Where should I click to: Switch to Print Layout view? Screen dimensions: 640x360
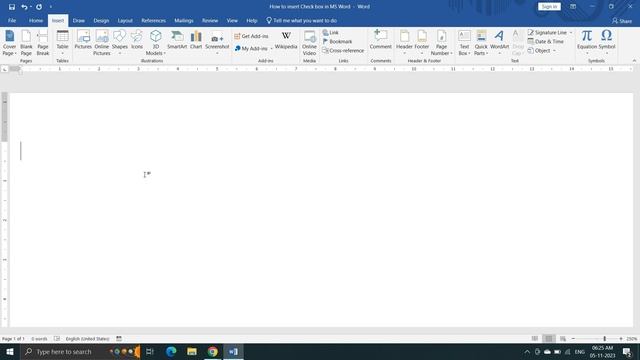549,339
